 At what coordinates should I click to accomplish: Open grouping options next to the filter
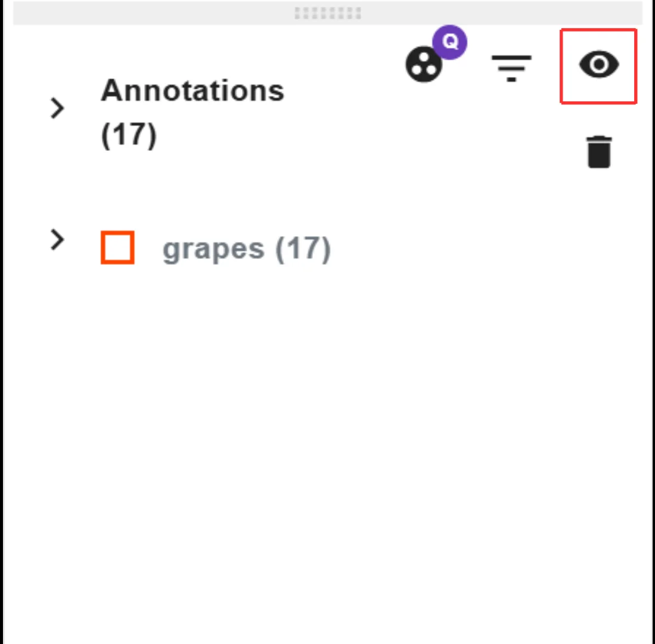tap(424, 64)
